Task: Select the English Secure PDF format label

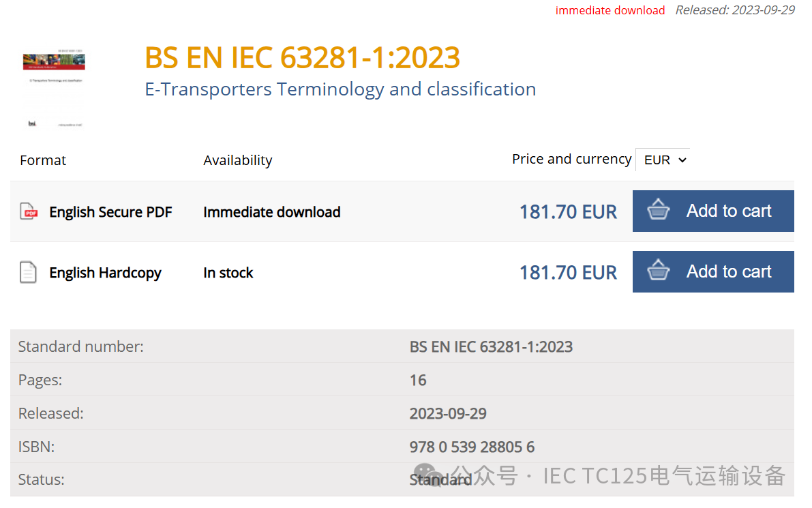Action: 110,212
